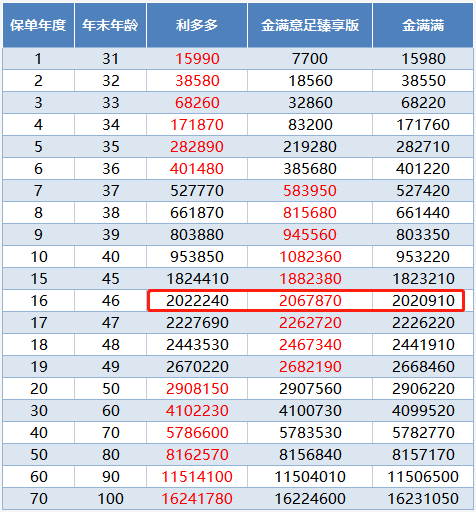Select the 金满意足臻享版 header cell
476x512 pixels.
pos(310,25)
